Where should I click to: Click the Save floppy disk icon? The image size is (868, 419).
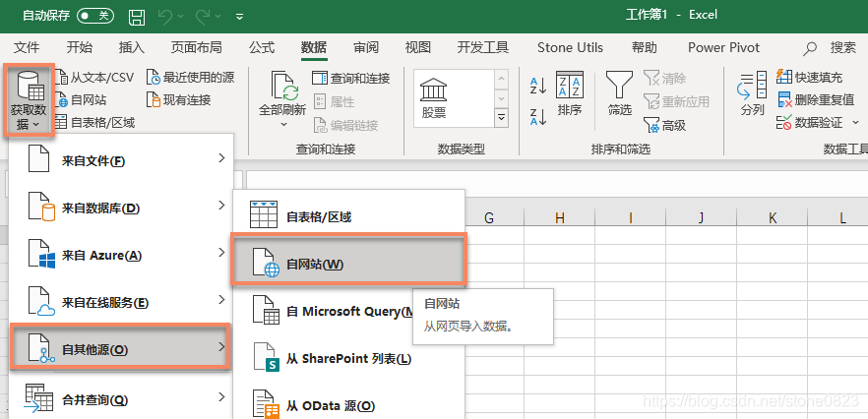click(x=137, y=17)
